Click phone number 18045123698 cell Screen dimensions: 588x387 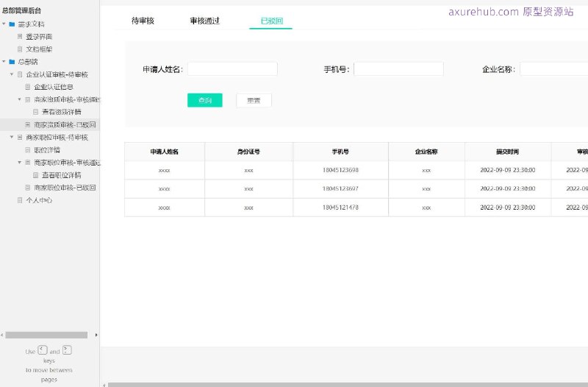(x=340, y=170)
